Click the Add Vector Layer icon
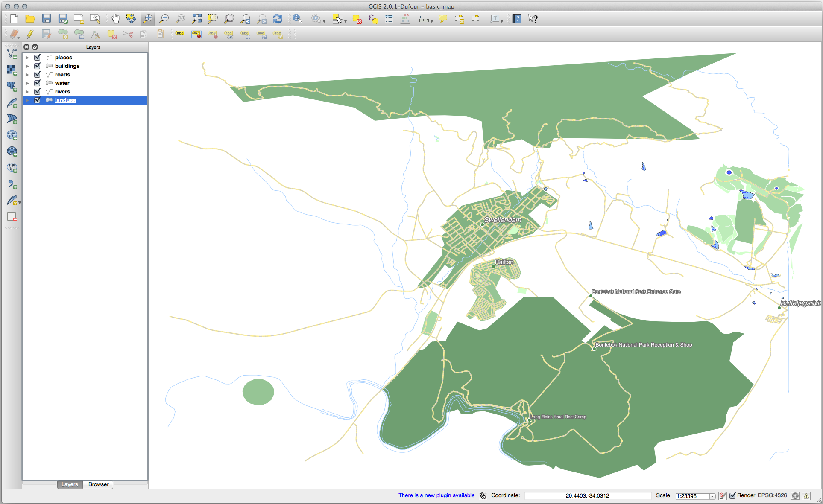This screenshot has width=823, height=504. (x=12, y=54)
